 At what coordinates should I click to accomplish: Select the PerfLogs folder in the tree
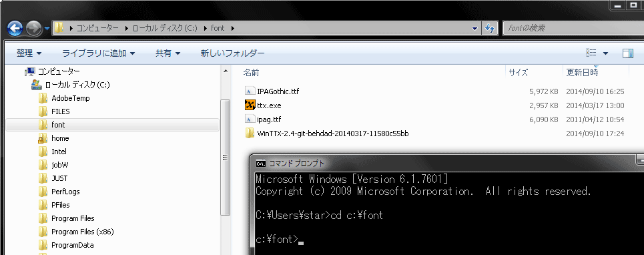pos(65,192)
